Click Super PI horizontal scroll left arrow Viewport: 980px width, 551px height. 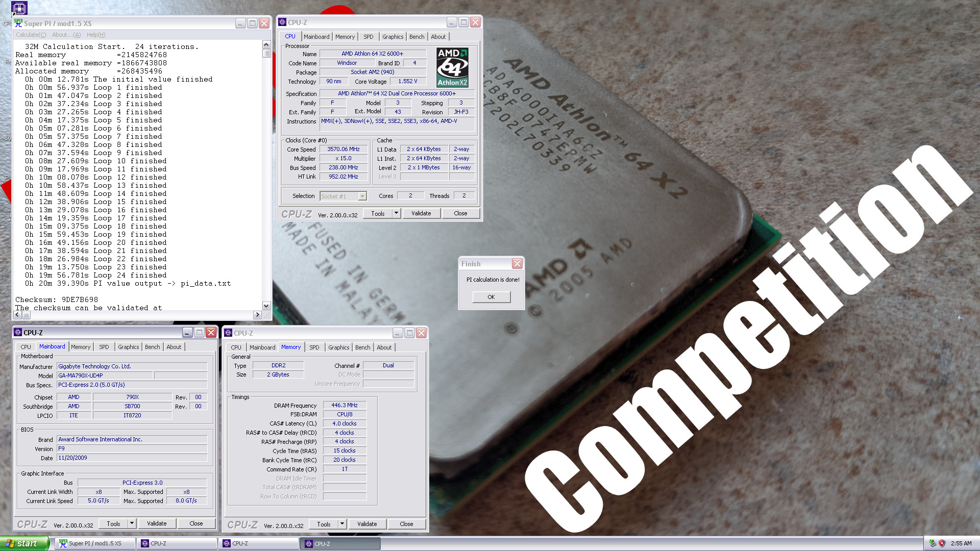tap(18, 315)
